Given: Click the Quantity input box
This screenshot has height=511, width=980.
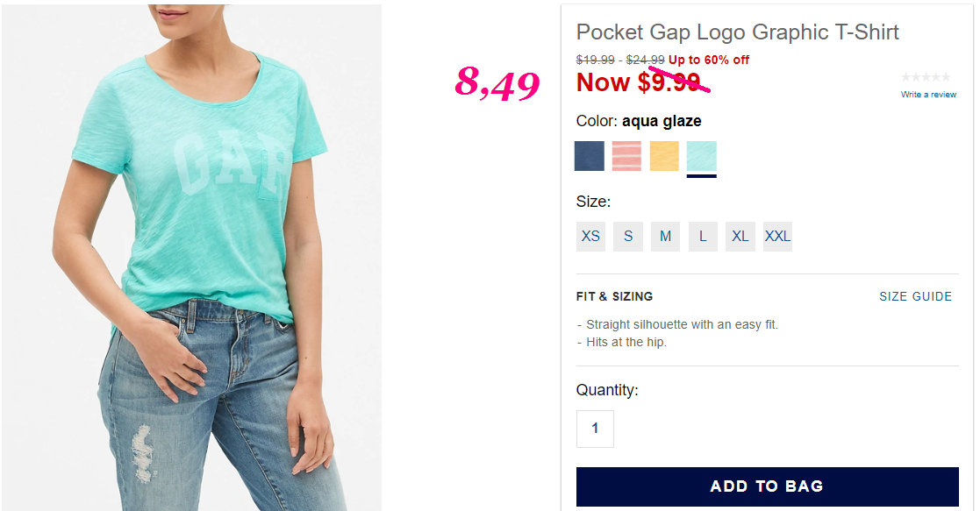Looking at the screenshot, I should point(595,429).
